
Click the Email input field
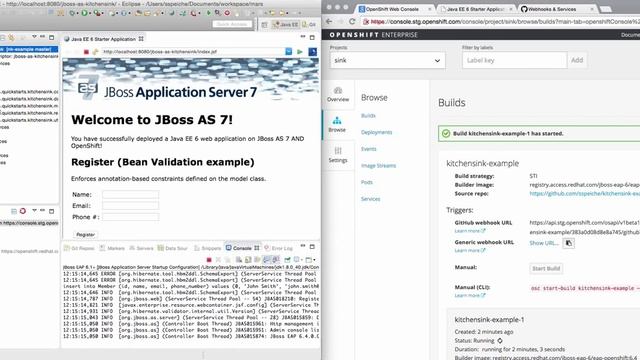point(131,206)
